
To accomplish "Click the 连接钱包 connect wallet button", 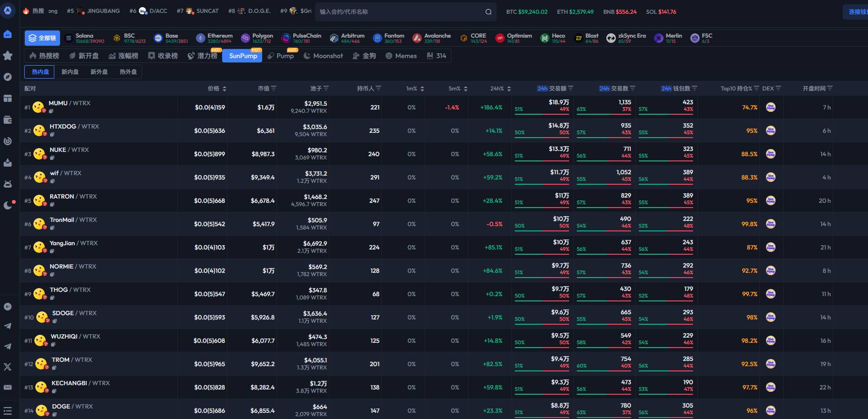I will [857, 12].
